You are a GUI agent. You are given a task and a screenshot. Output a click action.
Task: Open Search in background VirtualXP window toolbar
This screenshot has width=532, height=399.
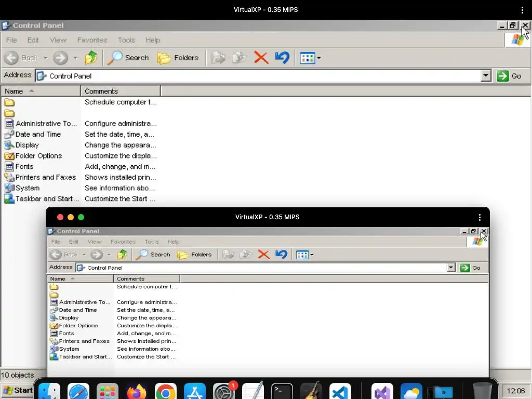point(128,58)
